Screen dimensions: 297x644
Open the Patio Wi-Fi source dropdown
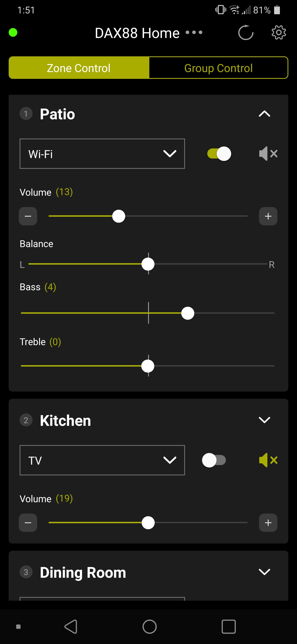point(102,154)
